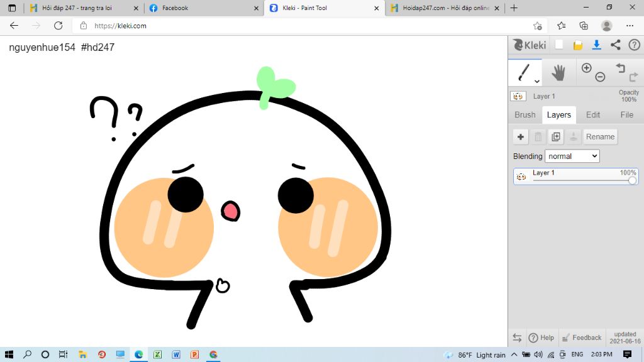Select the Hand pan tool
644x362 pixels.
click(558, 73)
